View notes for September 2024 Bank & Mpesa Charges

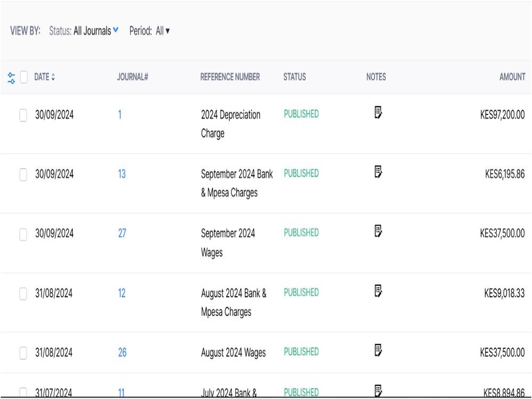tap(378, 172)
